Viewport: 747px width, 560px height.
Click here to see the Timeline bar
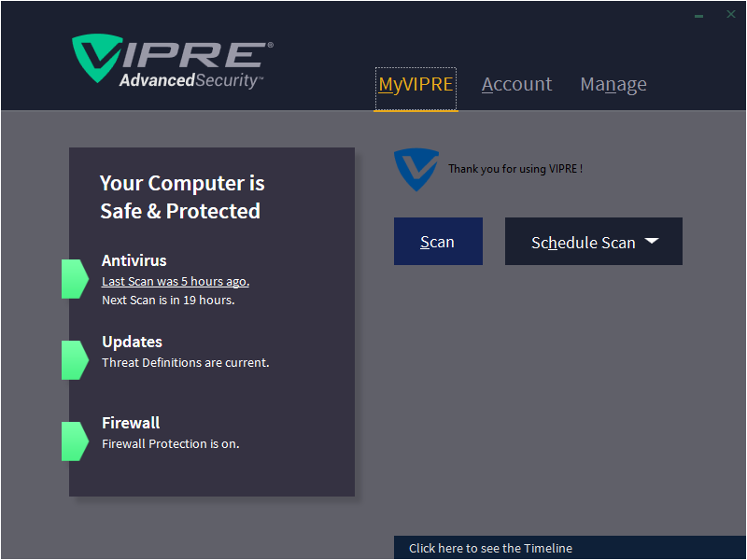571,548
